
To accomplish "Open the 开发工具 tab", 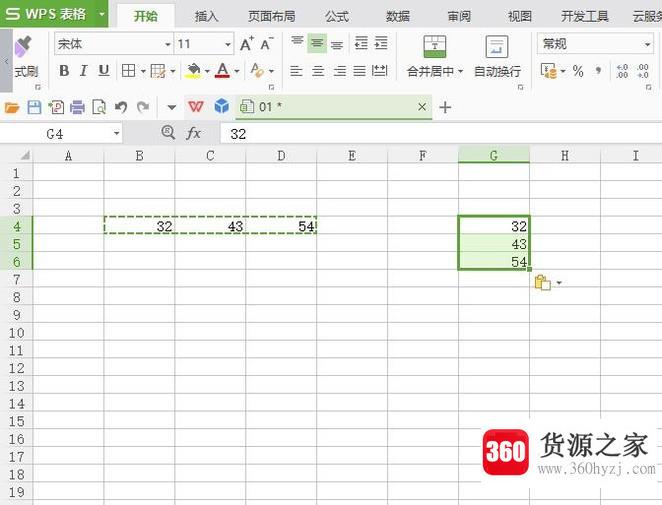I will (x=585, y=16).
